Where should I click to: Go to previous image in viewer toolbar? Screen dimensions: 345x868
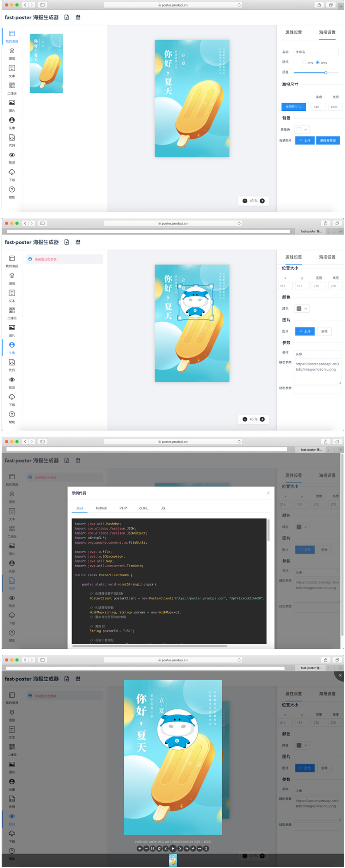tap(166, 849)
